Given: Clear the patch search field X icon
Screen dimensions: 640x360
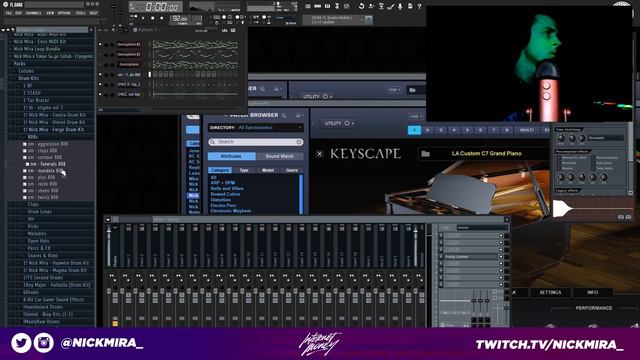Looking at the screenshot, I should point(299,142).
